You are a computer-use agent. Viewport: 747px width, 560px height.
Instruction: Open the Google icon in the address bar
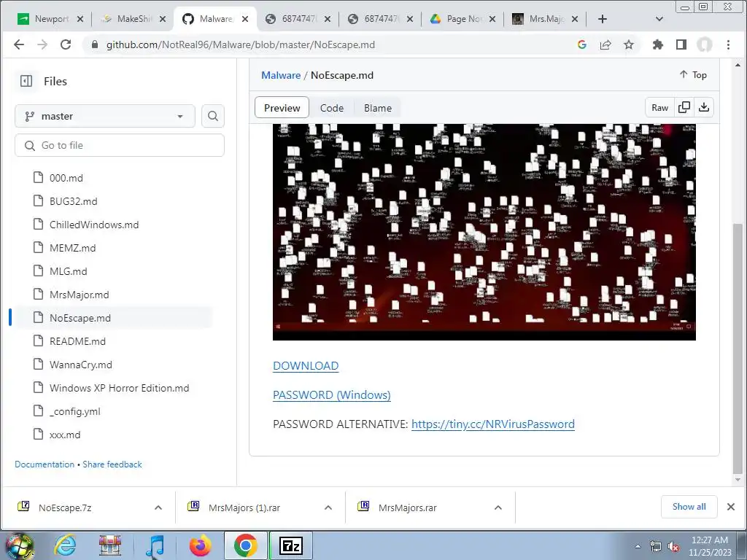[x=581, y=44]
